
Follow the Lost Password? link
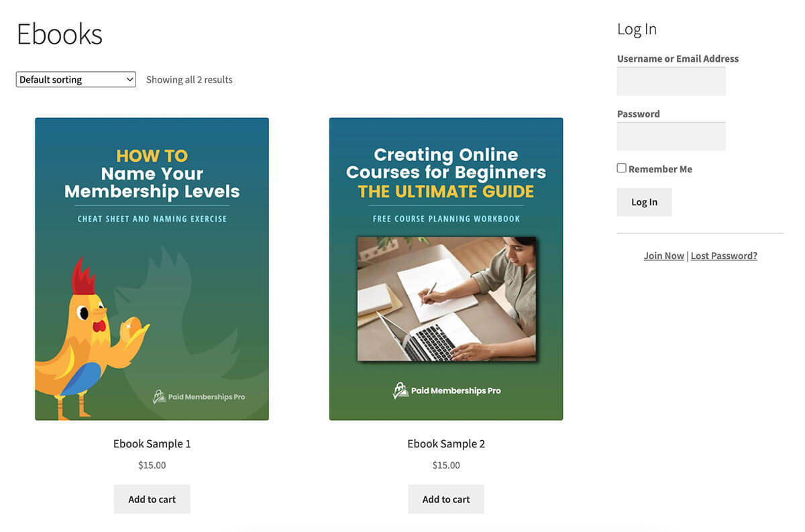click(x=724, y=256)
